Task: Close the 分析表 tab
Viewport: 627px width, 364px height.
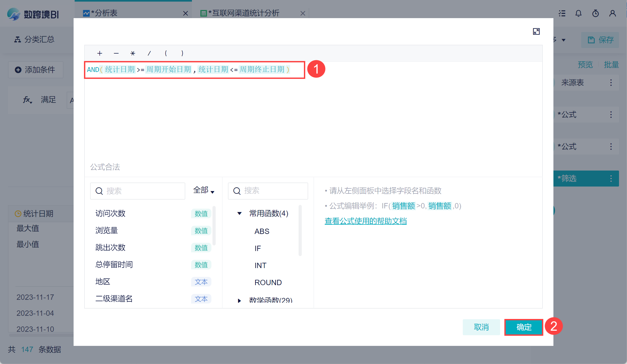Action: click(186, 13)
